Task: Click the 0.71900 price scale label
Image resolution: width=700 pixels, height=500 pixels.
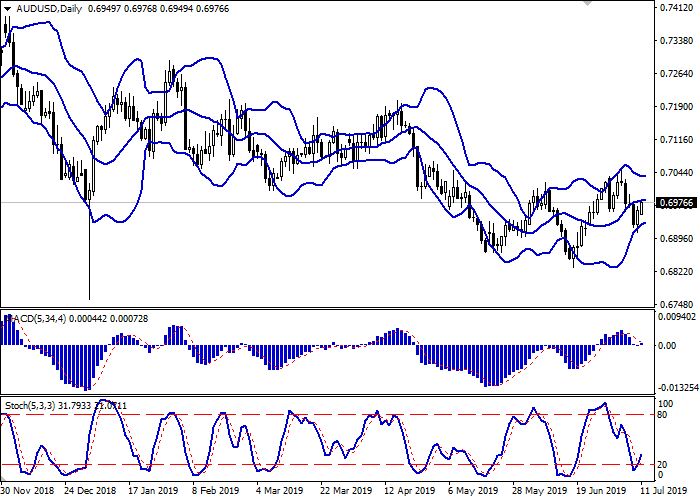Action: tap(677, 107)
